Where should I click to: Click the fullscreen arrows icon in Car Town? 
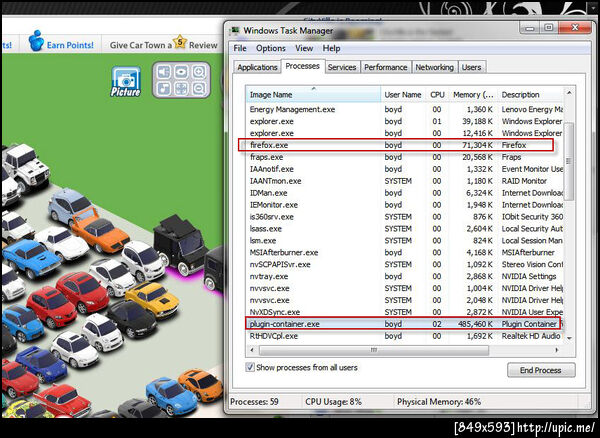point(181,89)
